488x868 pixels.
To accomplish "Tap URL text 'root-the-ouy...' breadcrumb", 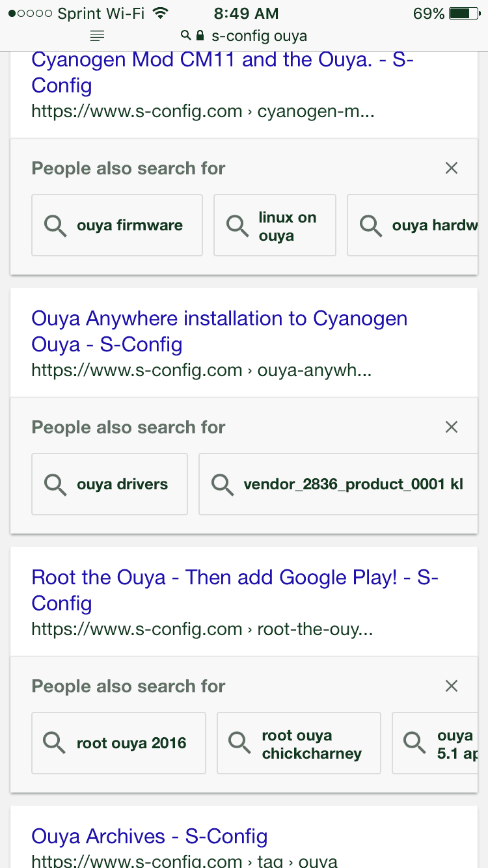I will pos(316,629).
